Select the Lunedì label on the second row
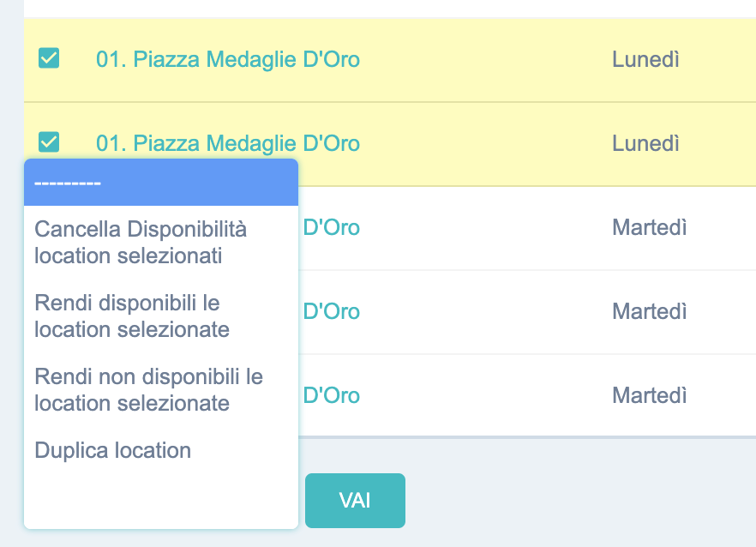The image size is (756, 547). pos(645,143)
